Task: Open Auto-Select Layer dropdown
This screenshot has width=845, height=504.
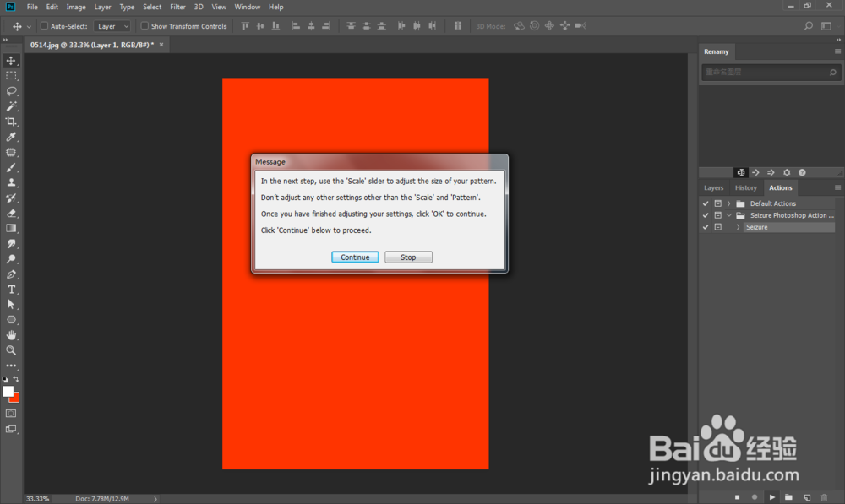Action: 112,26
